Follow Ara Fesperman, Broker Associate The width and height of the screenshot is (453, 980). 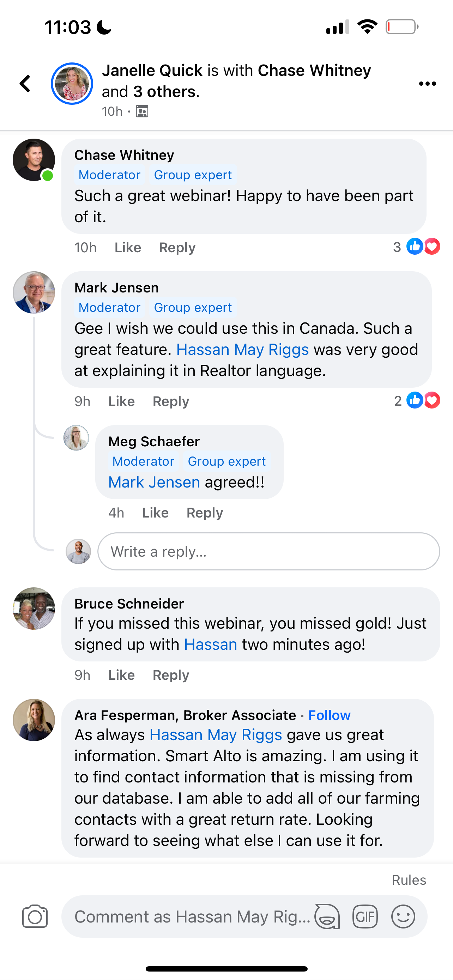tap(329, 715)
